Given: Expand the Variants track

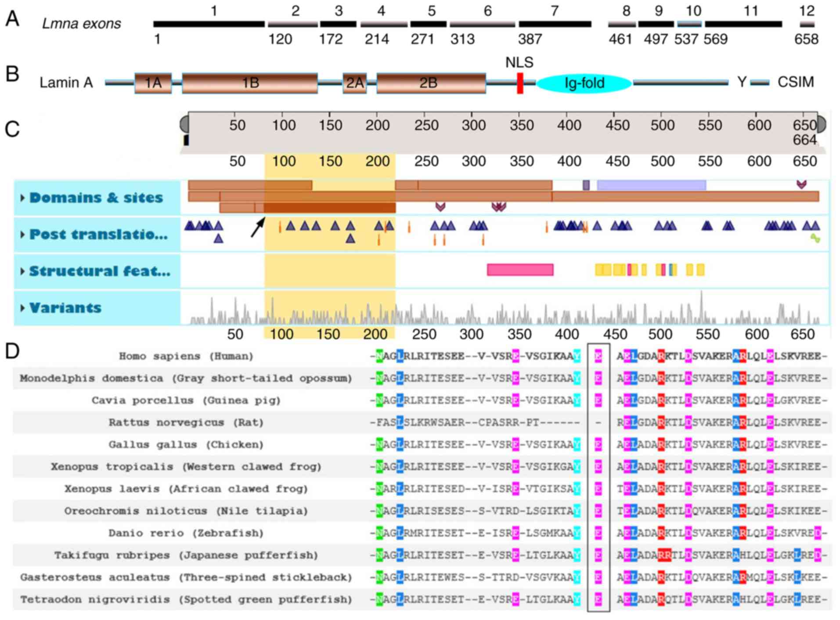Looking at the screenshot, I should 23,308.
